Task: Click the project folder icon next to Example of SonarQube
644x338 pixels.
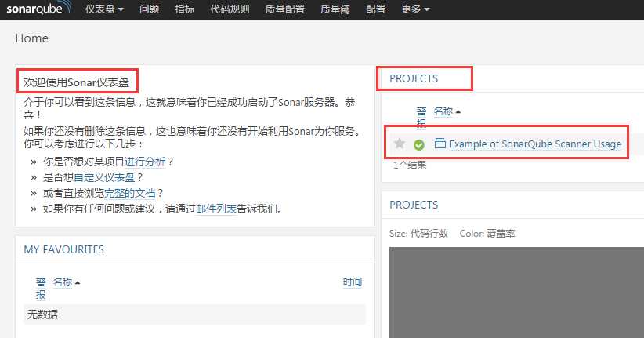Action: click(x=440, y=143)
